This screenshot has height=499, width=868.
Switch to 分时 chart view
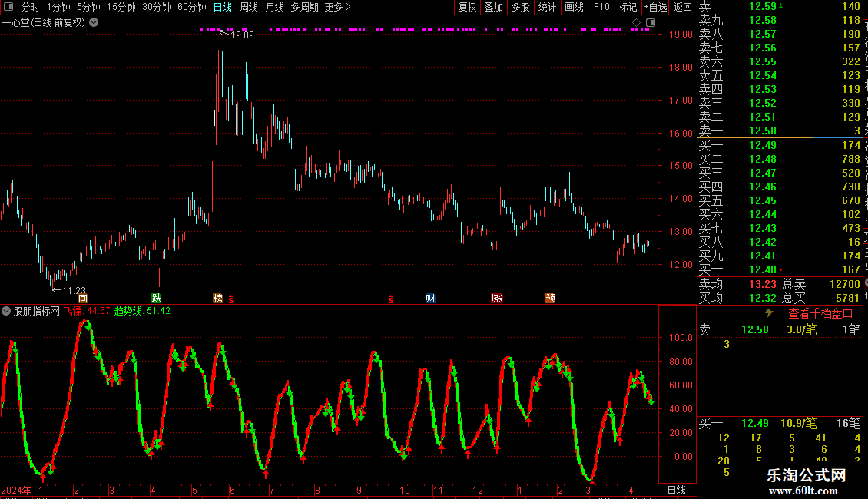(31, 7)
